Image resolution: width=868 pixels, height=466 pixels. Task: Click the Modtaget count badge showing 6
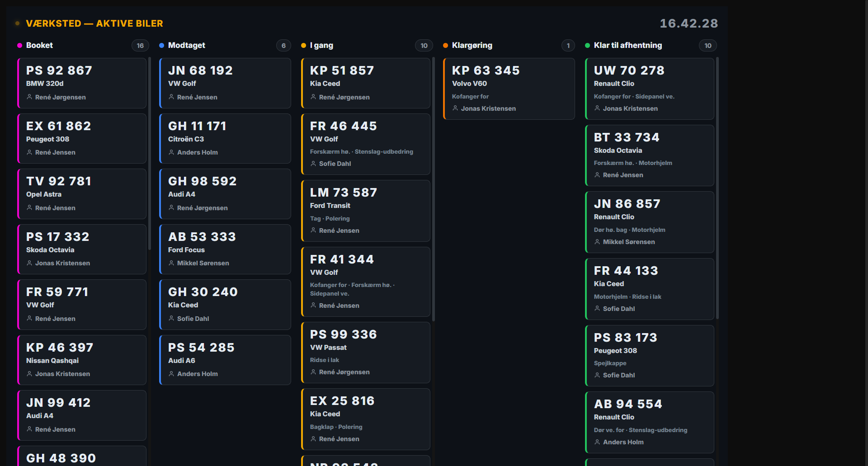click(x=283, y=46)
